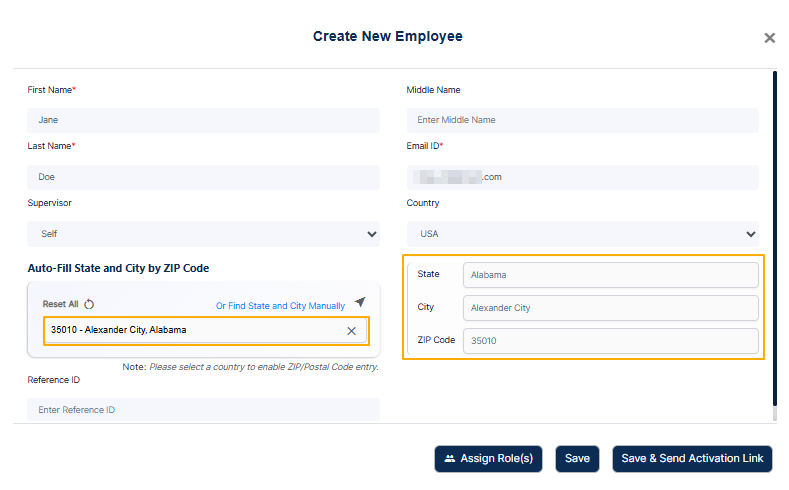The width and height of the screenshot is (789, 490).
Task: Click the Reset All label
Action: click(x=60, y=304)
